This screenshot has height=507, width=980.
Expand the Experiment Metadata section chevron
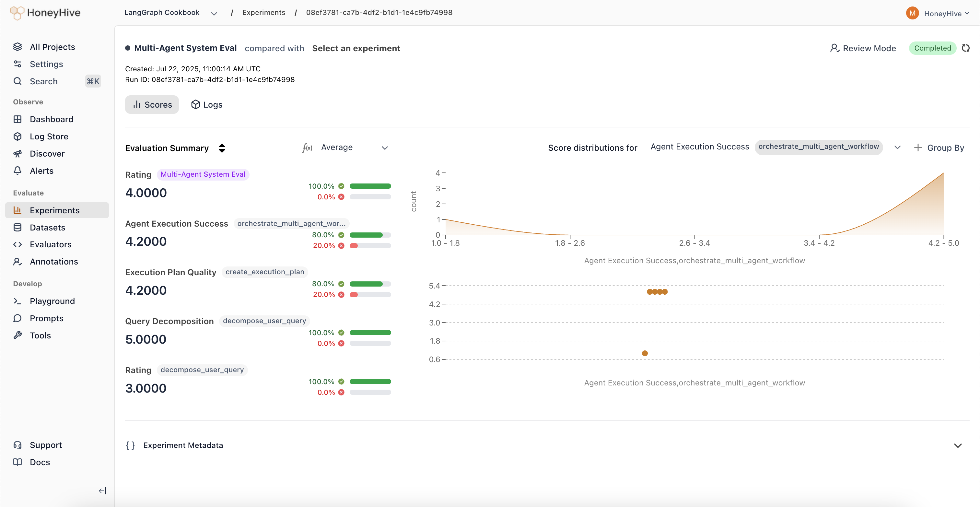(x=958, y=445)
